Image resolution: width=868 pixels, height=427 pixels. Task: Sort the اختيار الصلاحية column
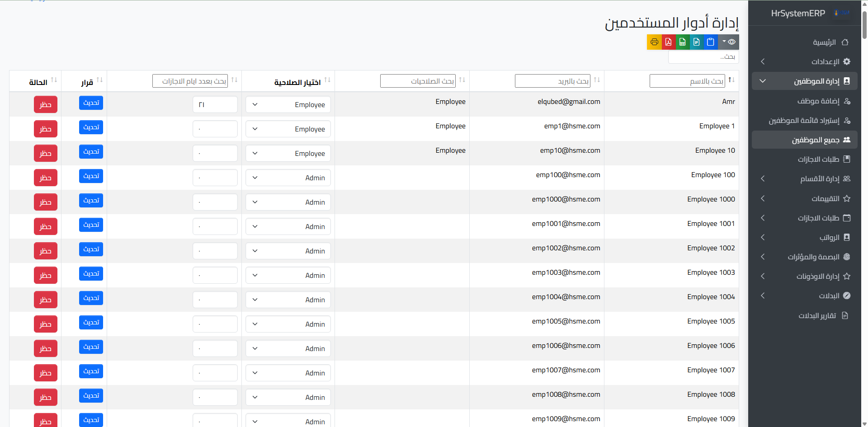click(327, 80)
